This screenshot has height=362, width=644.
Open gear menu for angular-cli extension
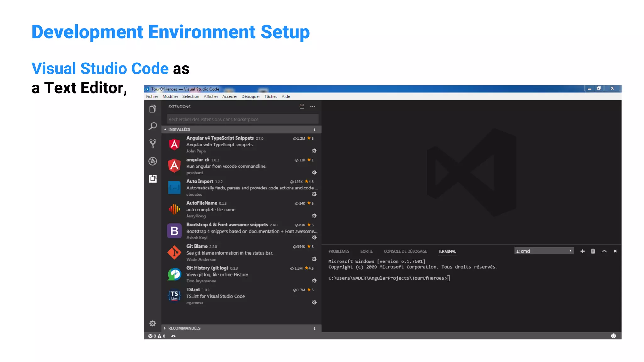point(314,173)
